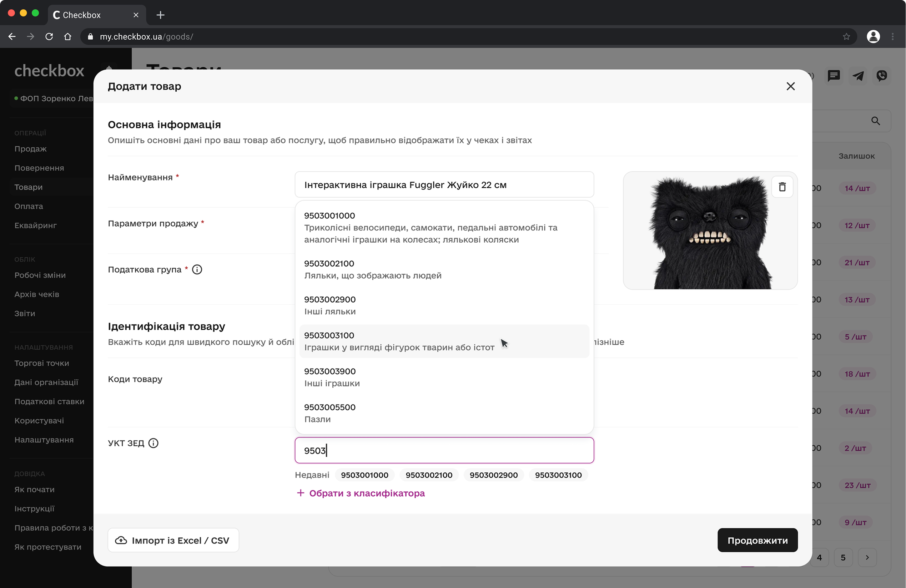Select 9503003900 Інші іграшки option
The height and width of the screenshot is (588, 906).
click(x=444, y=377)
